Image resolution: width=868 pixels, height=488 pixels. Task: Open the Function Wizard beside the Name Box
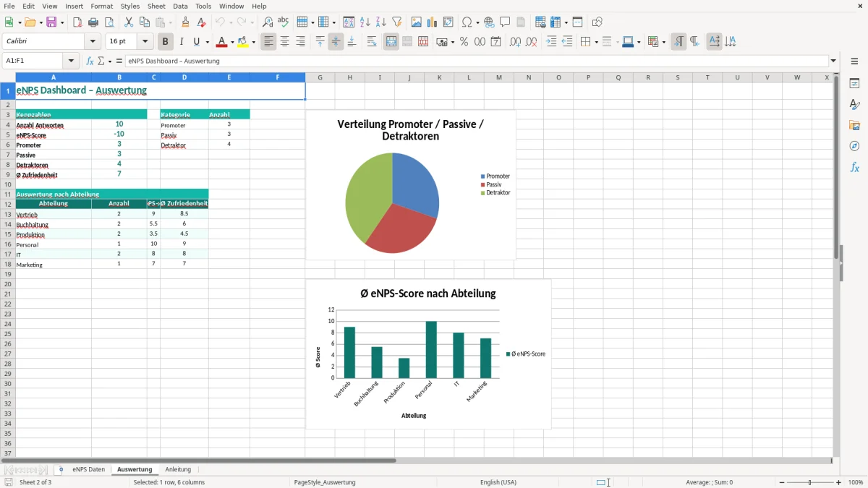90,61
